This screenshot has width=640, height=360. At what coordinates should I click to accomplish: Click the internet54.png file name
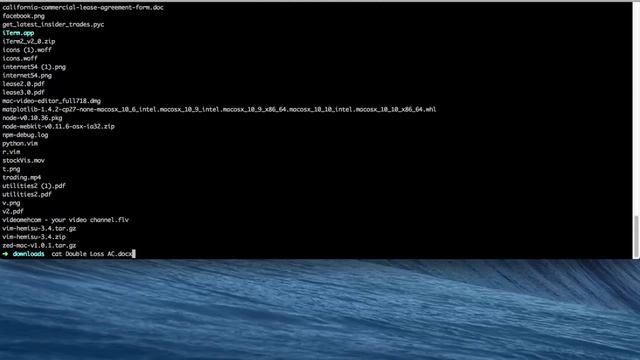pos(27,76)
